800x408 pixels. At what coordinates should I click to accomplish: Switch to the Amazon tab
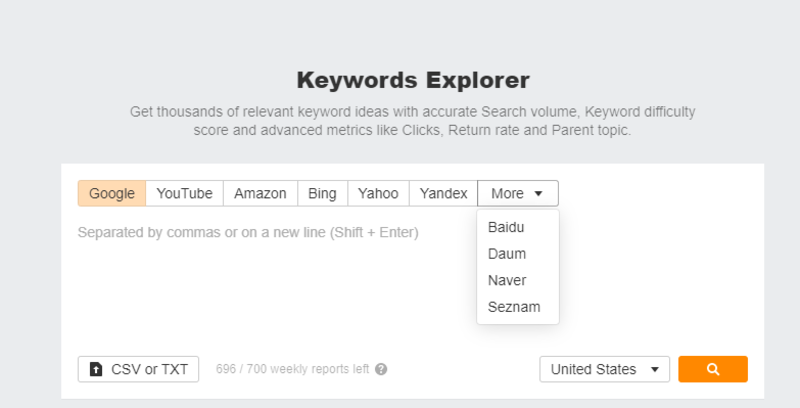click(x=260, y=193)
